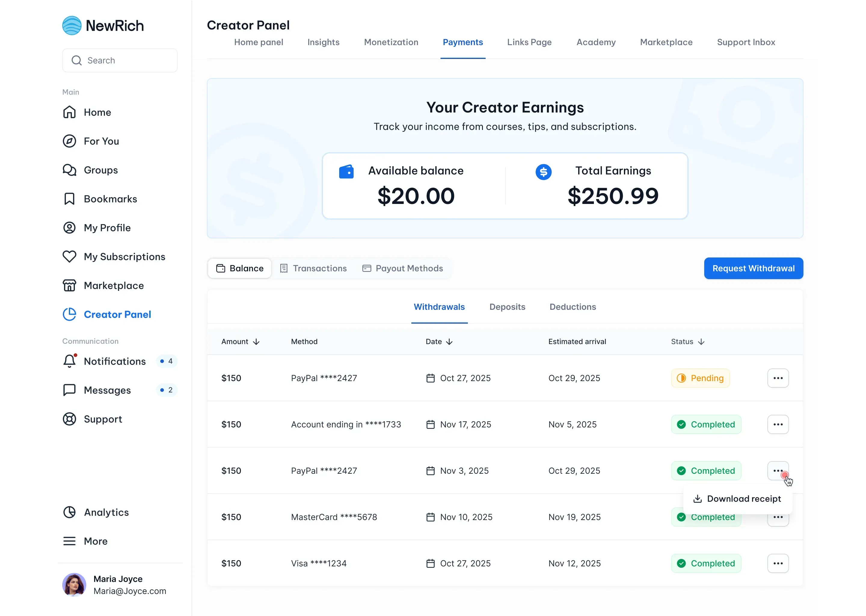Click calendar icon next to Nov 3, 2025
866x616 pixels.
tap(430, 471)
